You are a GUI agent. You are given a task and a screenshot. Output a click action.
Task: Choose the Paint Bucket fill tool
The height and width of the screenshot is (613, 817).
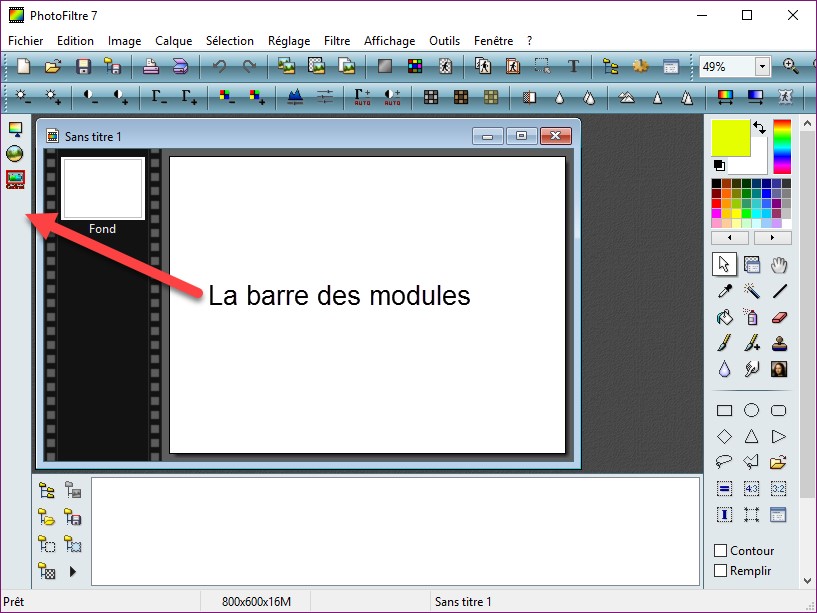725,317
